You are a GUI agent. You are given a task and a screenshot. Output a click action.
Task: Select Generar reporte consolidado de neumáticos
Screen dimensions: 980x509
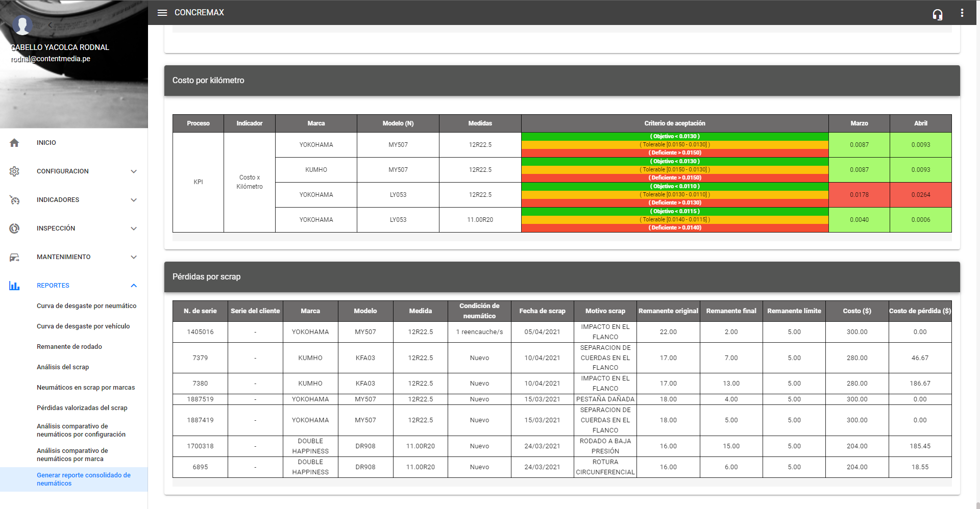coord(84,479)
